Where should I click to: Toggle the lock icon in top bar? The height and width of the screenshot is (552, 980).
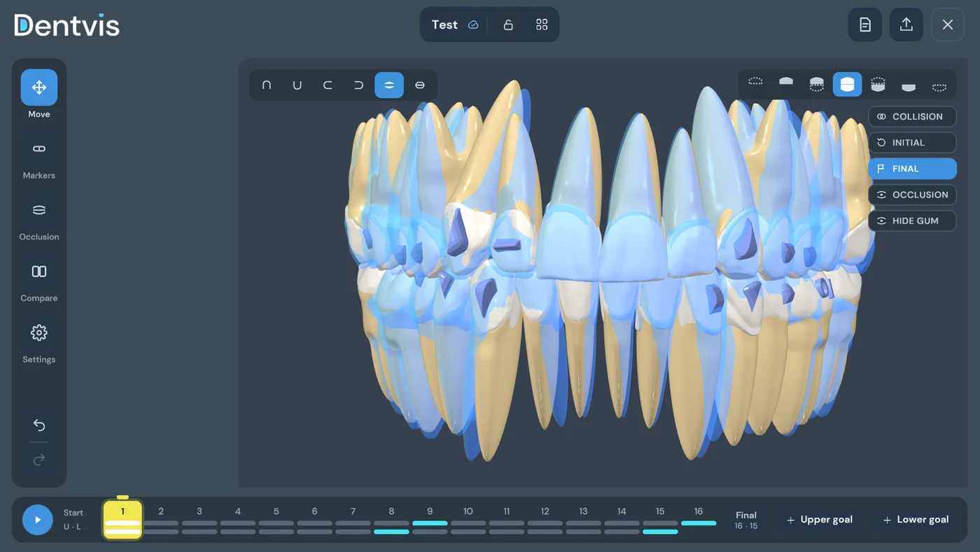coord(508,25)
